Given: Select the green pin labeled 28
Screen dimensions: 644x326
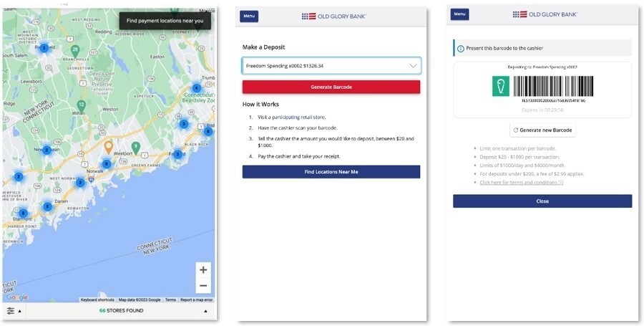Looking at the screenshot, I should [74, 52].
